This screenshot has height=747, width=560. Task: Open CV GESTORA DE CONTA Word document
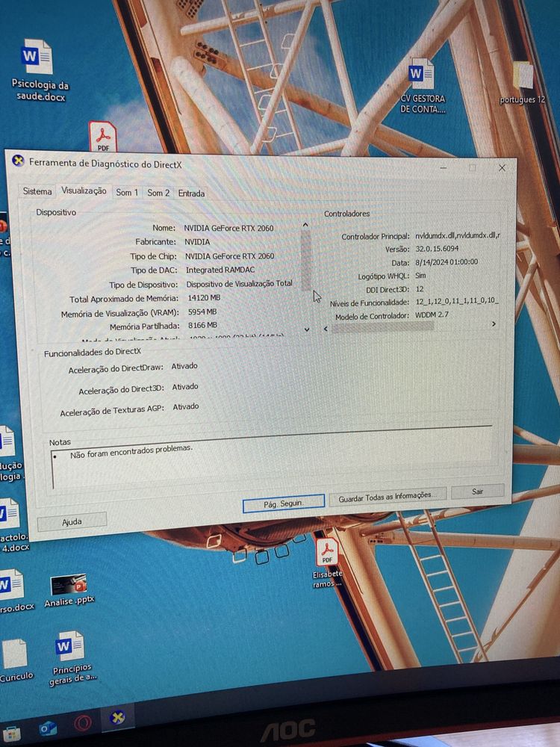[422, 85]
